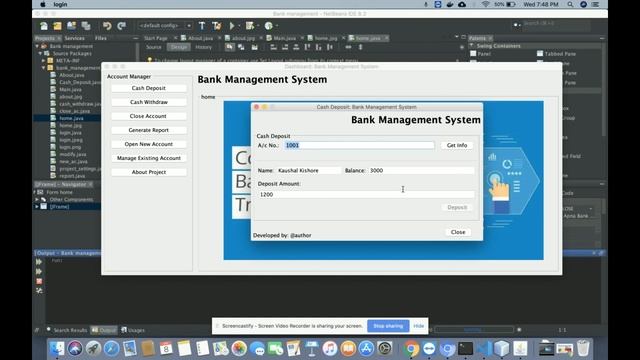Click Manage Existing Account button
This screenshot has height=360, width=640.
pyautogui.click(x=149, y=158)
